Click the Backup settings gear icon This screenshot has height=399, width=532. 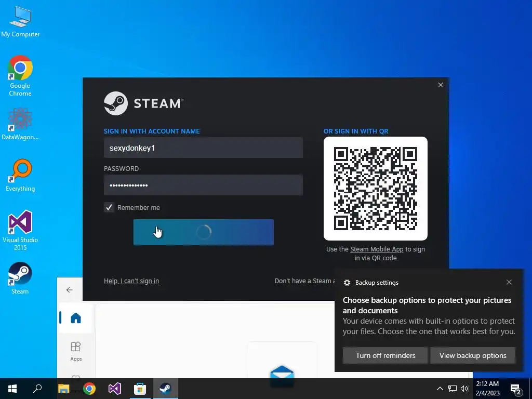[x=347, y=283]
